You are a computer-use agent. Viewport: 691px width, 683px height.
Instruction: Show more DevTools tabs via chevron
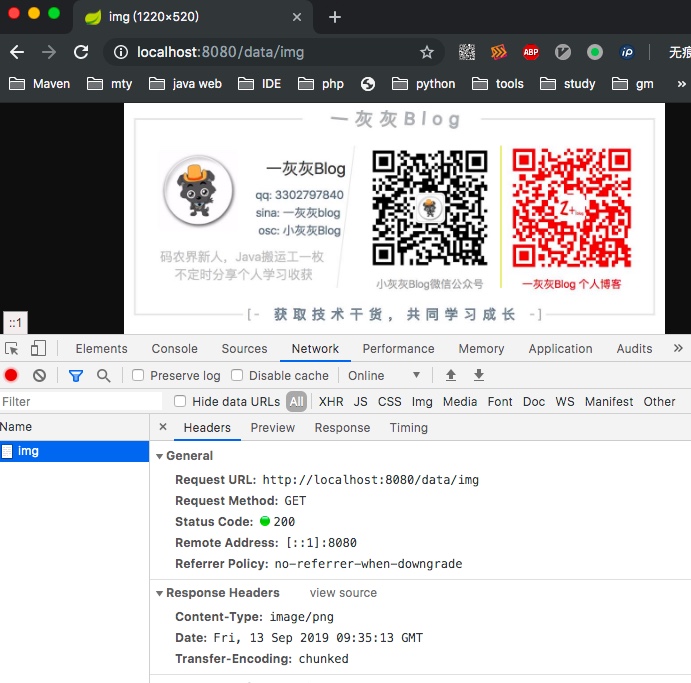coord(678,349)
